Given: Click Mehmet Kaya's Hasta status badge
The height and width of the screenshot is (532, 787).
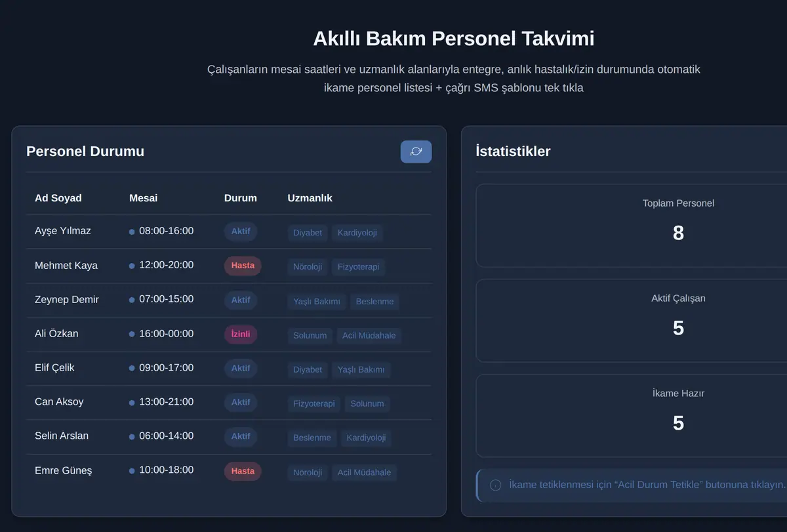Looking at the screenshot, I should 243,266.
